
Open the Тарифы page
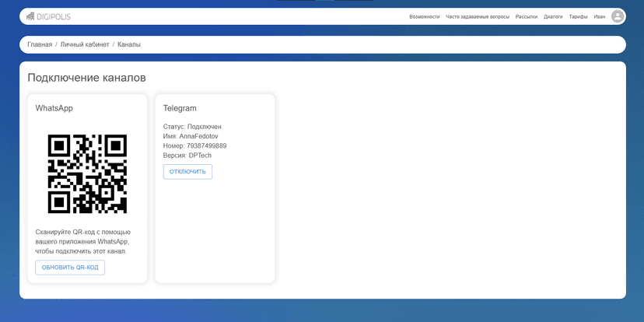578,16
